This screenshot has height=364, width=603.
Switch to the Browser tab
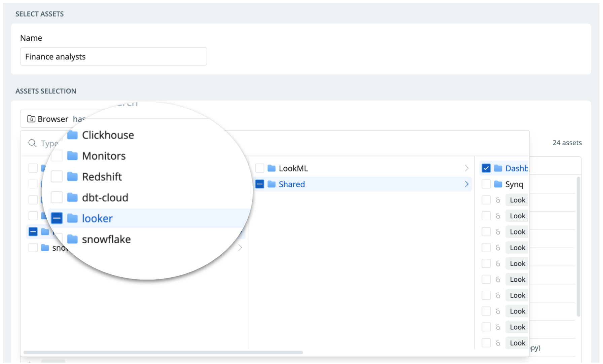(x=48, y=119)
